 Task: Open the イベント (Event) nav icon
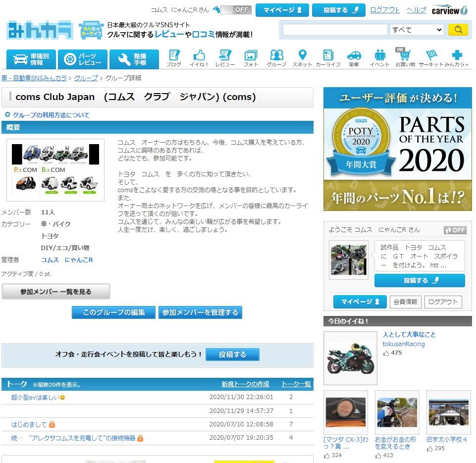click(380, 58)
